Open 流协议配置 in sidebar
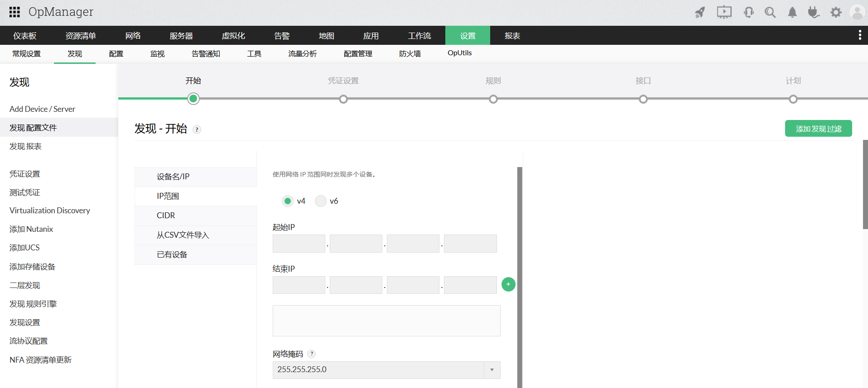 (29, 341)
